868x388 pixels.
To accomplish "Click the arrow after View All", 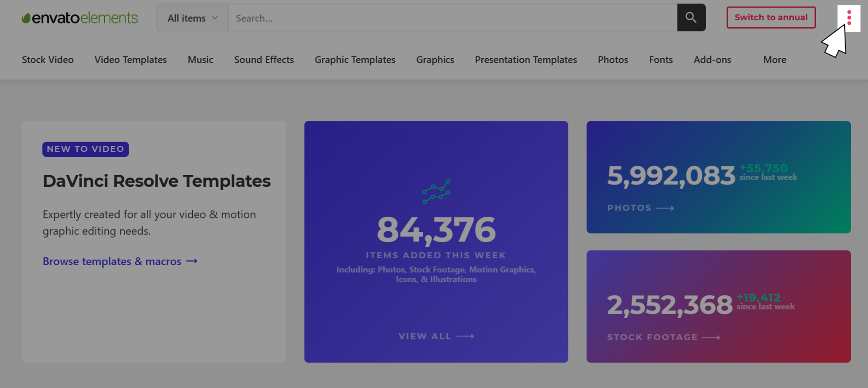I will [x=465, y=336].
